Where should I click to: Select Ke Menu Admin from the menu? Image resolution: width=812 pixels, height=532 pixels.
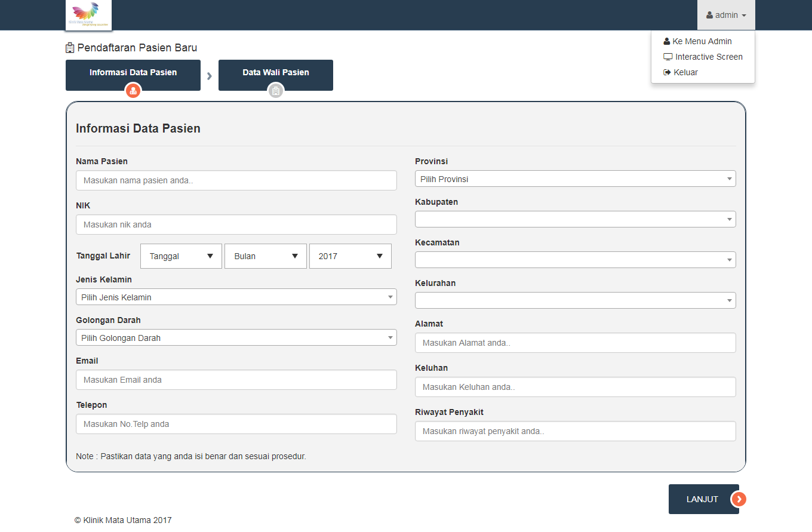(702, 41)
